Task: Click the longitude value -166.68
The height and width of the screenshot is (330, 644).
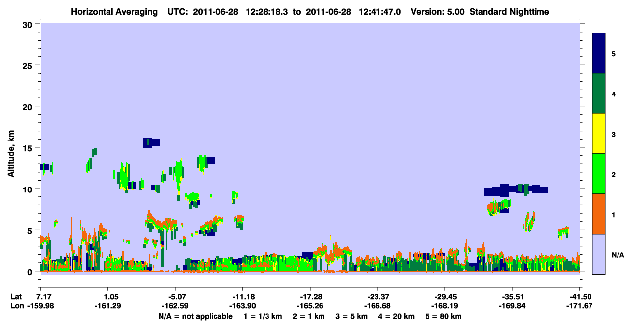Action: point(377,306)
